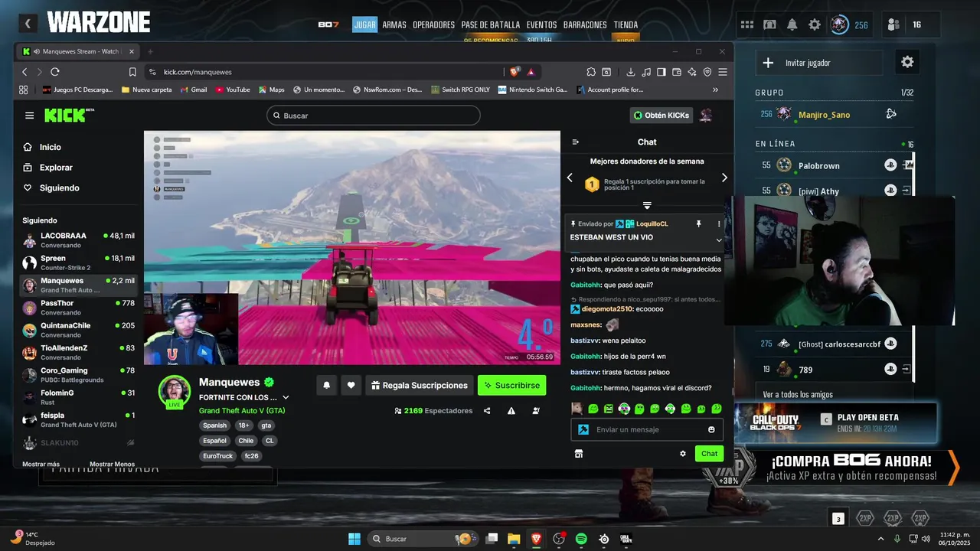Click the share icon beside Espectadores
The height and width of the screenshot is (551, 980).
[x=487, y=411]
